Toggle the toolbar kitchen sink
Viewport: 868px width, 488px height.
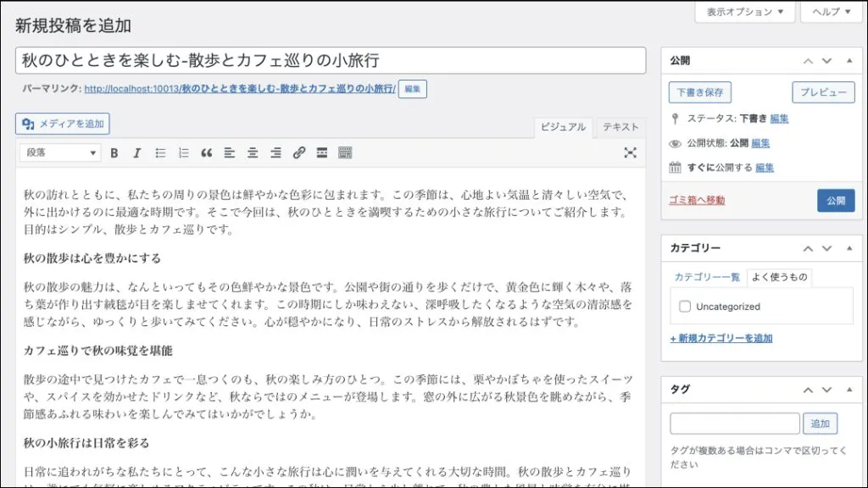pos(345,153)
